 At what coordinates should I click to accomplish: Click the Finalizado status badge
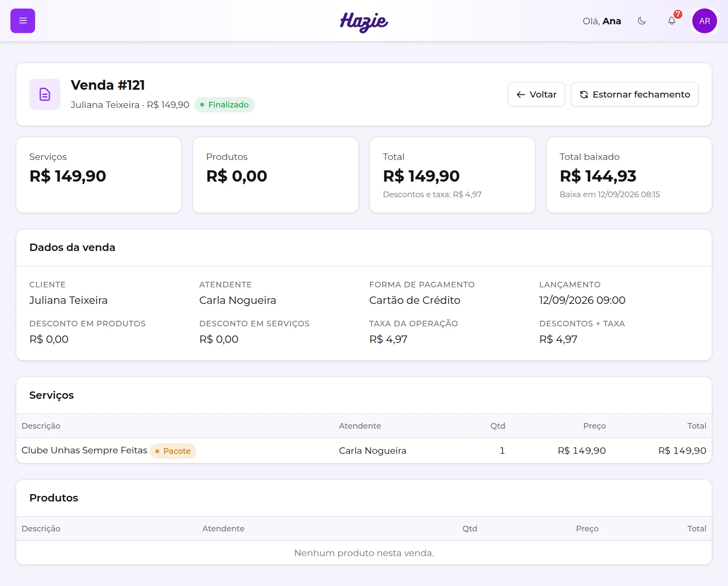[x=224, y=104]
